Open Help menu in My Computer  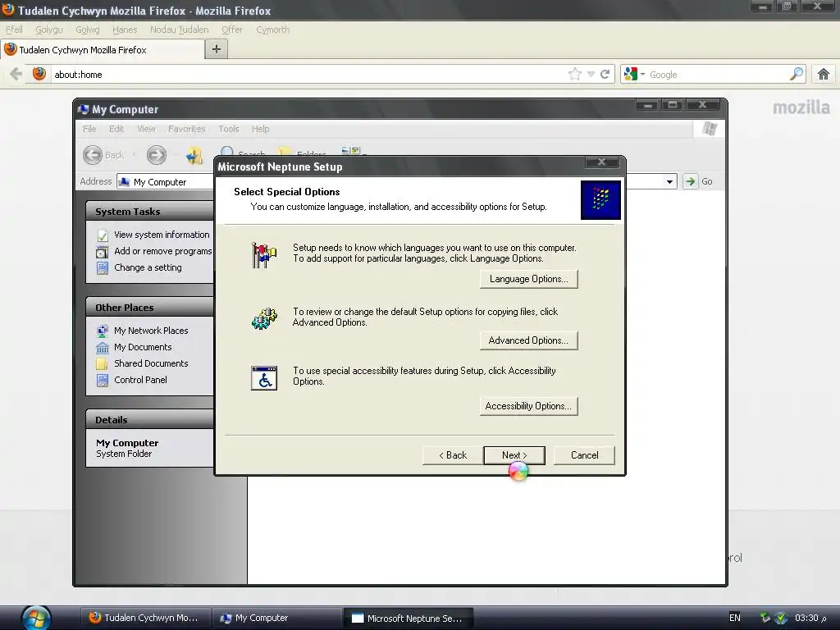coord(260,129)
